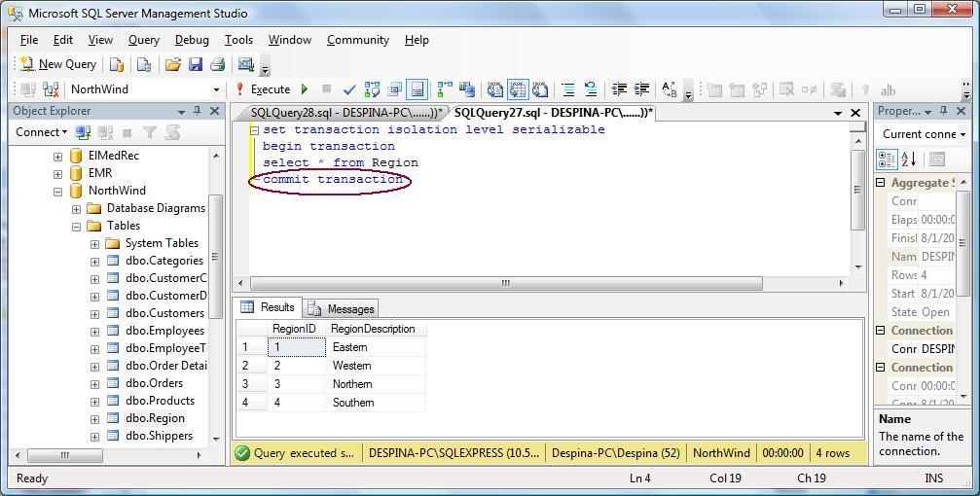Image resolution: width=980 pixels, height=496 pixels.
Task: Open the active files dropdown arrow beside tabs
Action: point(838,113)
